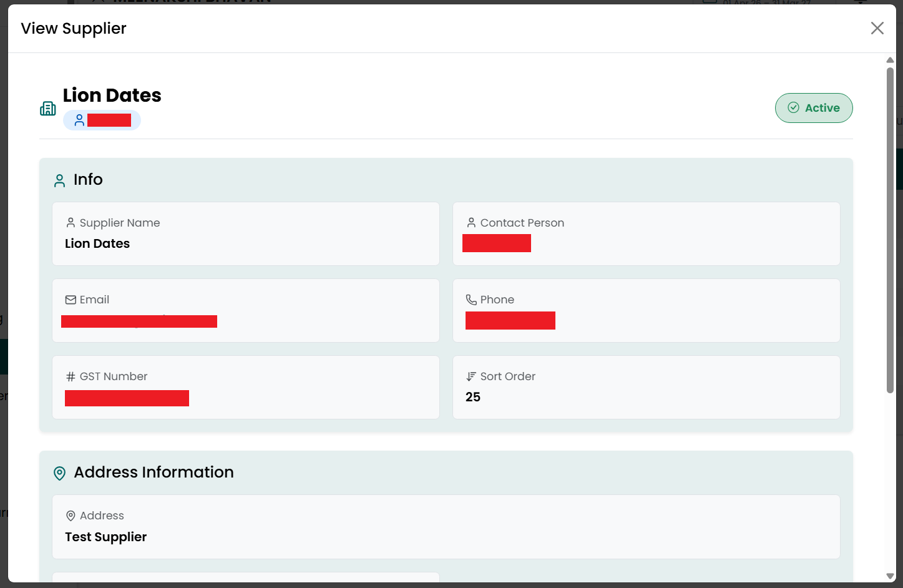Select the Sort Order value 25
This screenshot has height=588, width=903.
click(x=473, y=397)
